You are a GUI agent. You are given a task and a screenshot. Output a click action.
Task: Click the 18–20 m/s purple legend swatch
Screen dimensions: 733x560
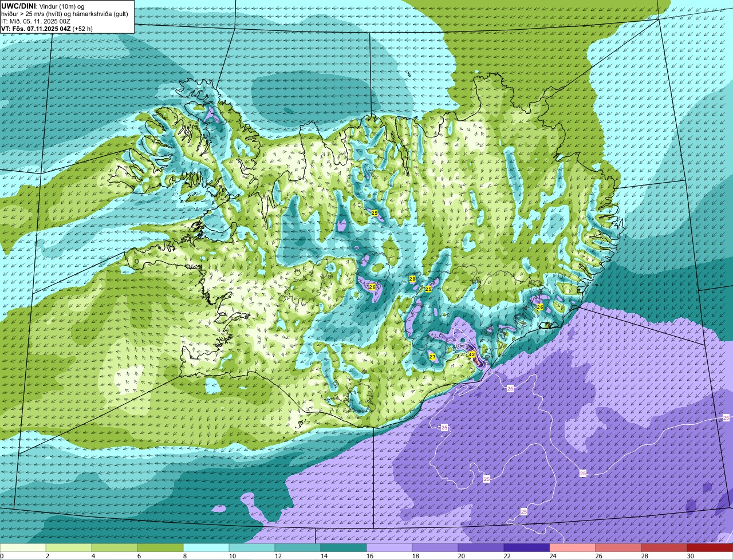(x=435, y=547)
